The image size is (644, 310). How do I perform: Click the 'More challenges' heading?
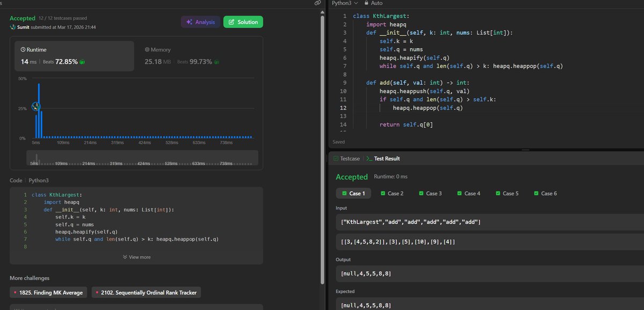point(30,278)
